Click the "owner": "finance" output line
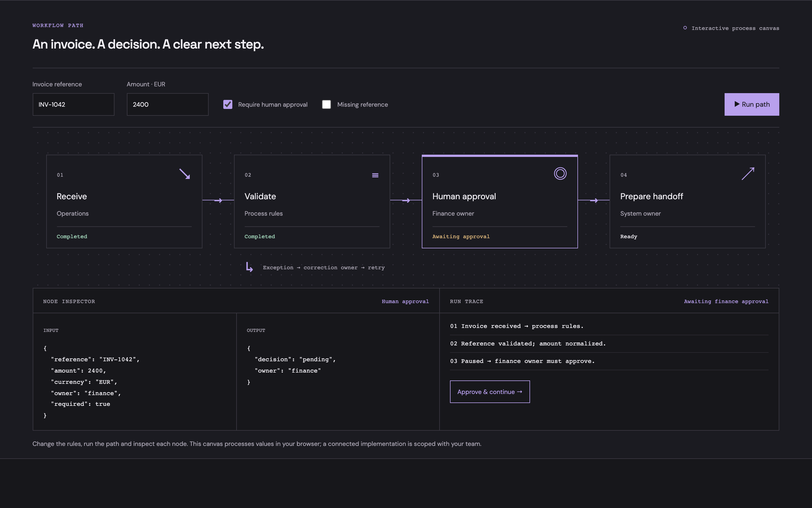Screen dimensions: 812x508 288,371
